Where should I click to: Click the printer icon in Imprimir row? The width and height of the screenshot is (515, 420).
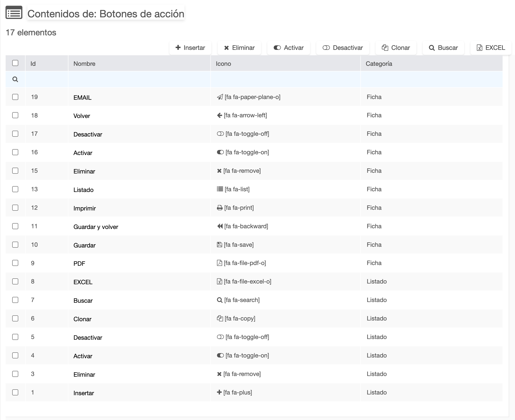click(220, 208)
